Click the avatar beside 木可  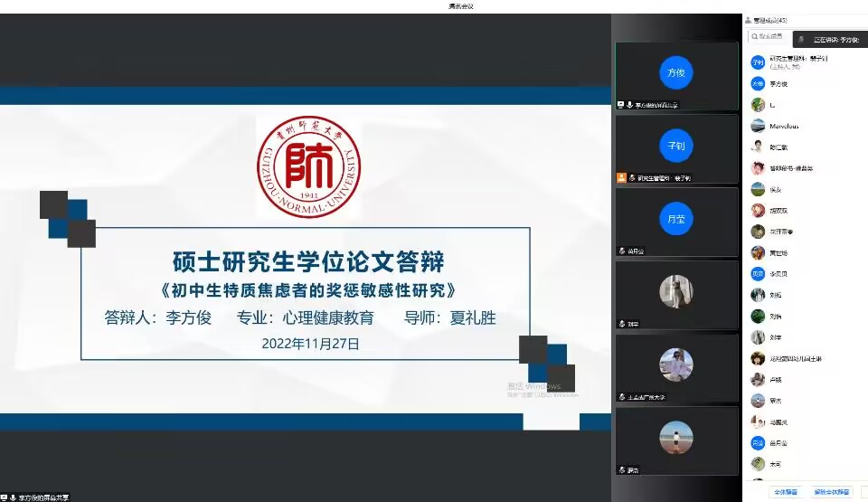(758, 464)
